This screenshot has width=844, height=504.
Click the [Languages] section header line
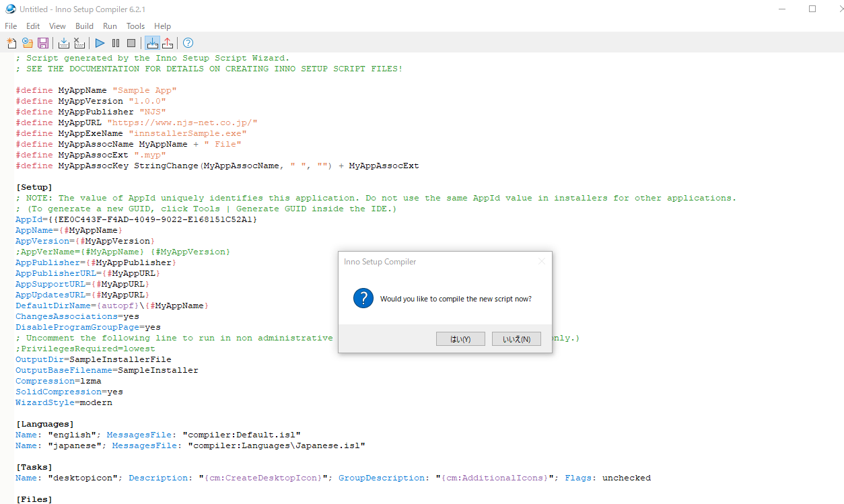tap(44, 424)
